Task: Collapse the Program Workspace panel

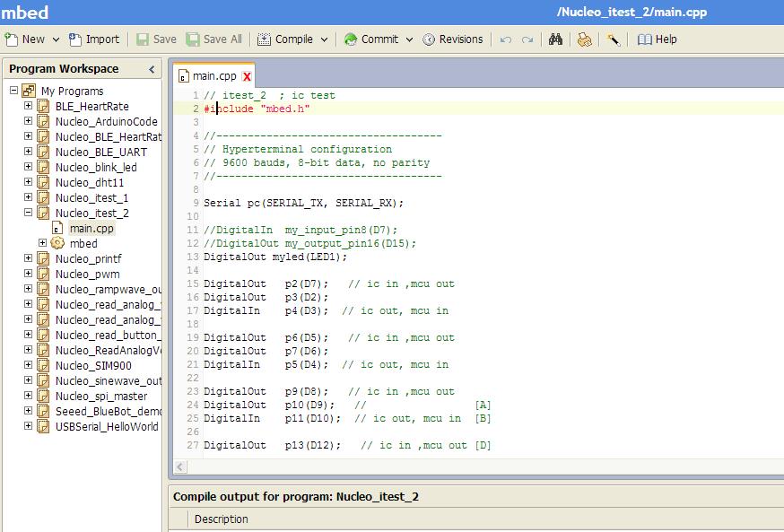Action: pos(152,69)
